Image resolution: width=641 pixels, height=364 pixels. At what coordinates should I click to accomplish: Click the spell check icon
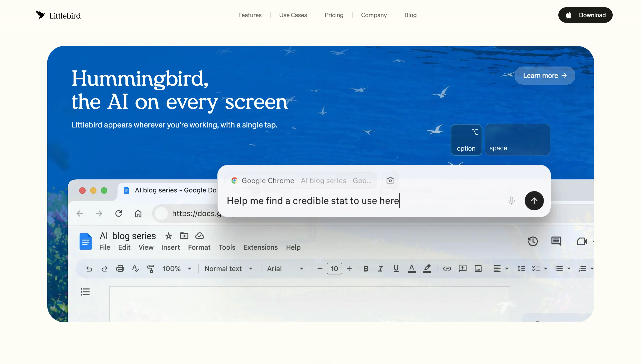(x=135, y=268)
